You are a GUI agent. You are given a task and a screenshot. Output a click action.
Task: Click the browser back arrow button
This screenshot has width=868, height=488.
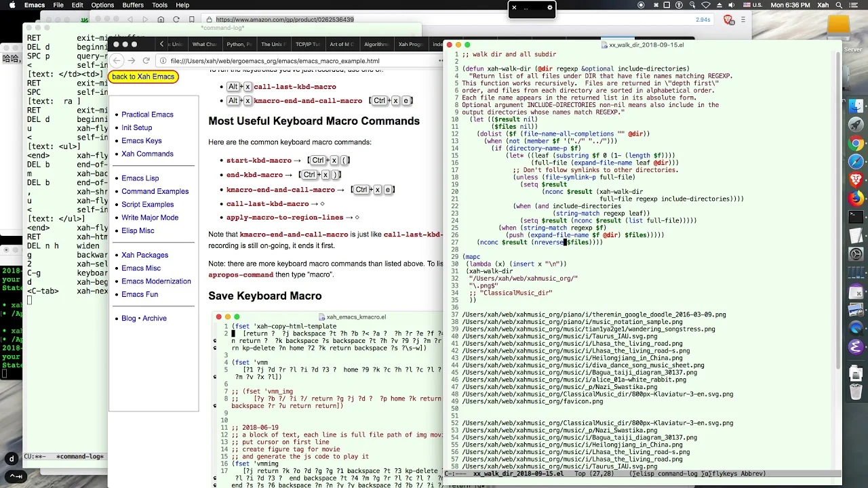coord(116,60)
